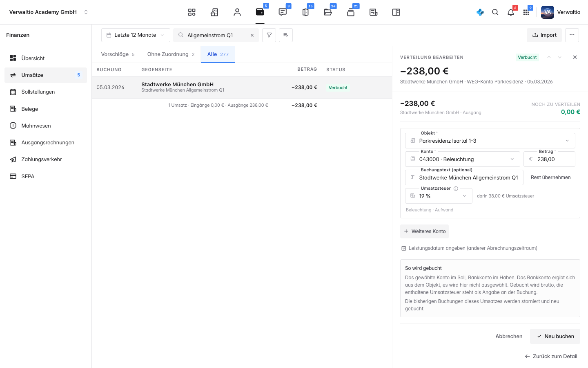Open the apps grid icon with badge 9
The height and width of the screenshot is (368, 588).
(x=526, y=12)
